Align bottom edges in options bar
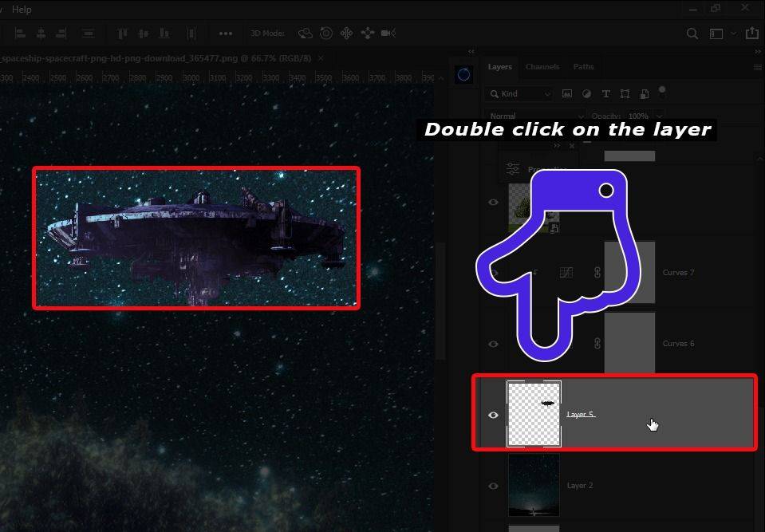 click(164, 33)
